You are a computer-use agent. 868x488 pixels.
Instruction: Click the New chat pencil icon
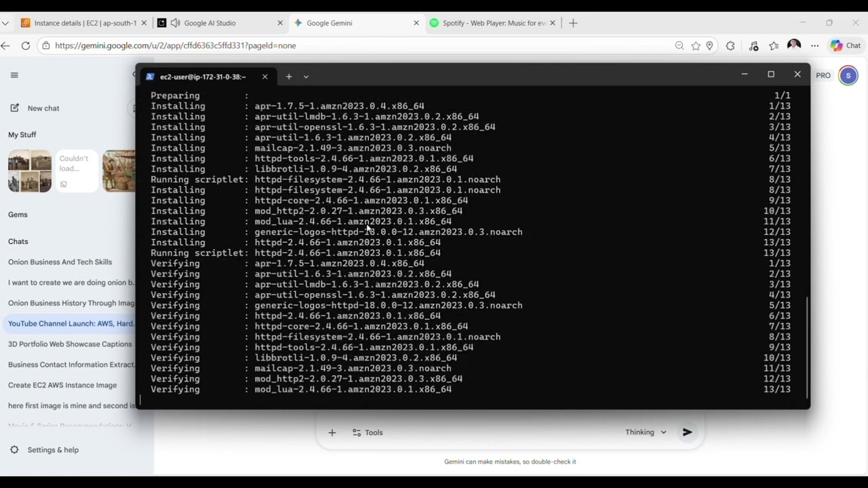point(14,108)
